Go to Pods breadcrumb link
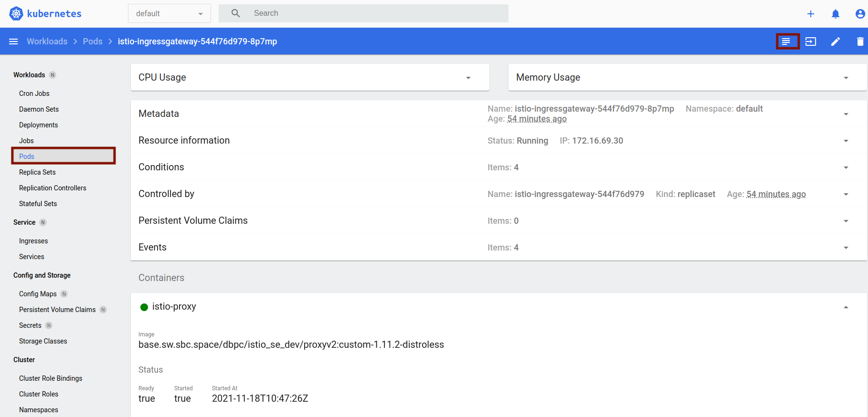Image resolution: width=868 pixels, height=417 pixels. click(x=93, y=42)
